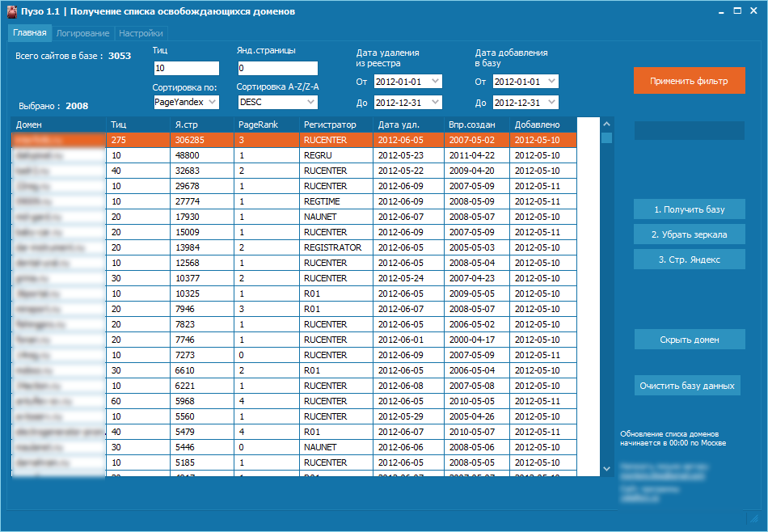Click the Применить фильтр button
This screenshot has width=768, height=532.
[689, 81]
